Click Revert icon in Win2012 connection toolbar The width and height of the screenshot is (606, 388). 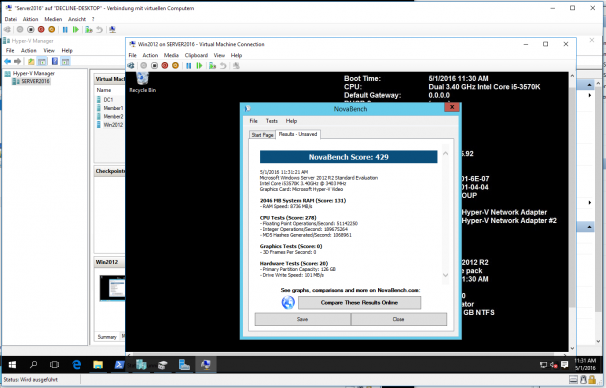(223, 66)
